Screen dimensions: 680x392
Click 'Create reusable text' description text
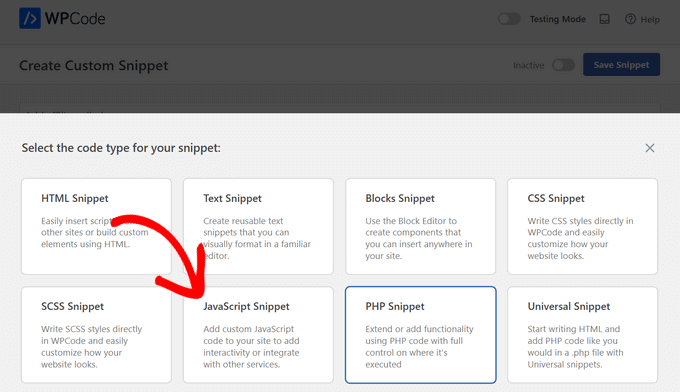point(243,221)
